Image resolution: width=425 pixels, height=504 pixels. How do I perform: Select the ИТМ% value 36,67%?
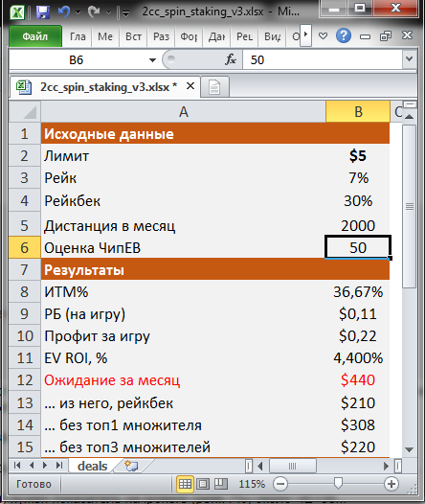click(358, 292)
